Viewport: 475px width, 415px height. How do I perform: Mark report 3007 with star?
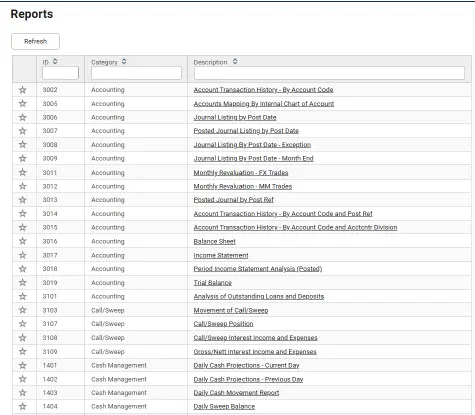coord(23,131)
